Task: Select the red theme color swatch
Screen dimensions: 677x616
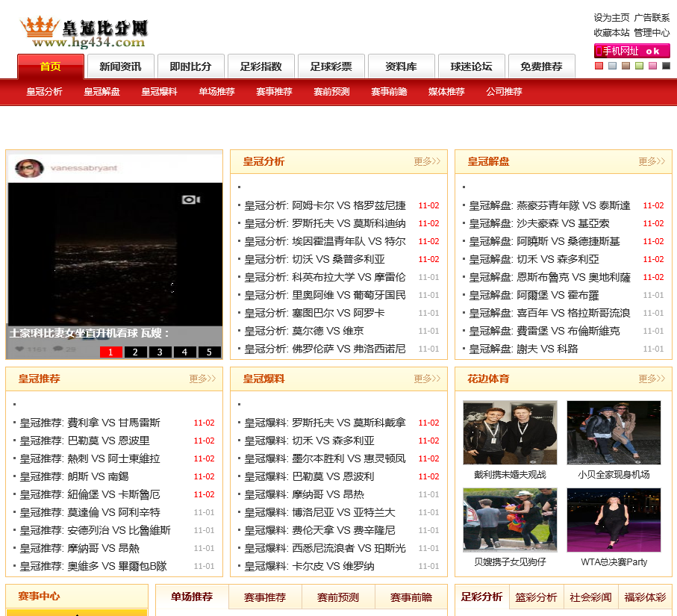Action: point(599,66)
